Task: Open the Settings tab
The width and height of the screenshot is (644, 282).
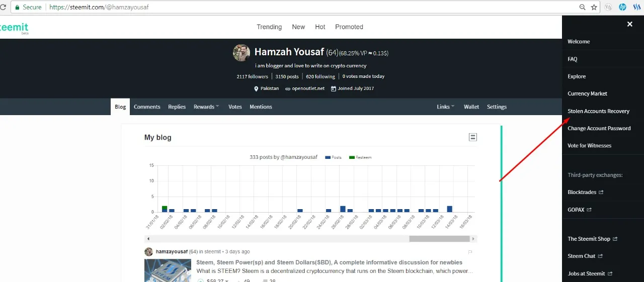Action: click(497, 107)
